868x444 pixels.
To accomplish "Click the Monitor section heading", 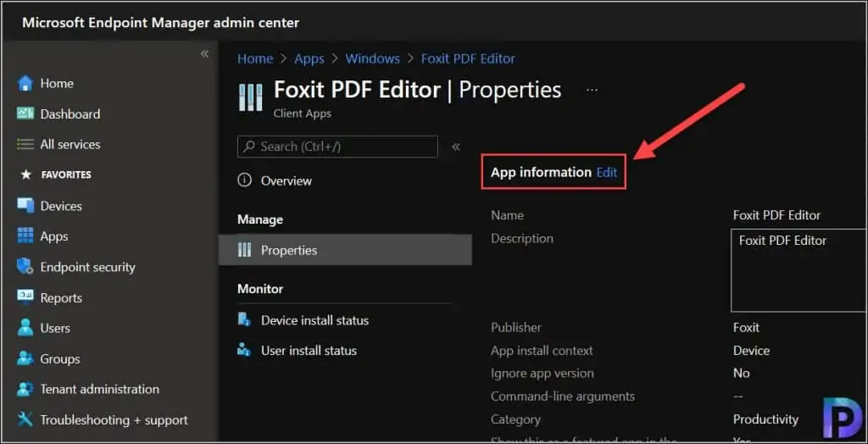I will pos(260,289).
